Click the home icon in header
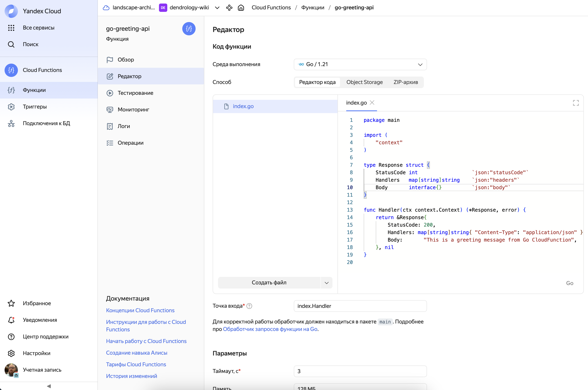 [241, 8]
